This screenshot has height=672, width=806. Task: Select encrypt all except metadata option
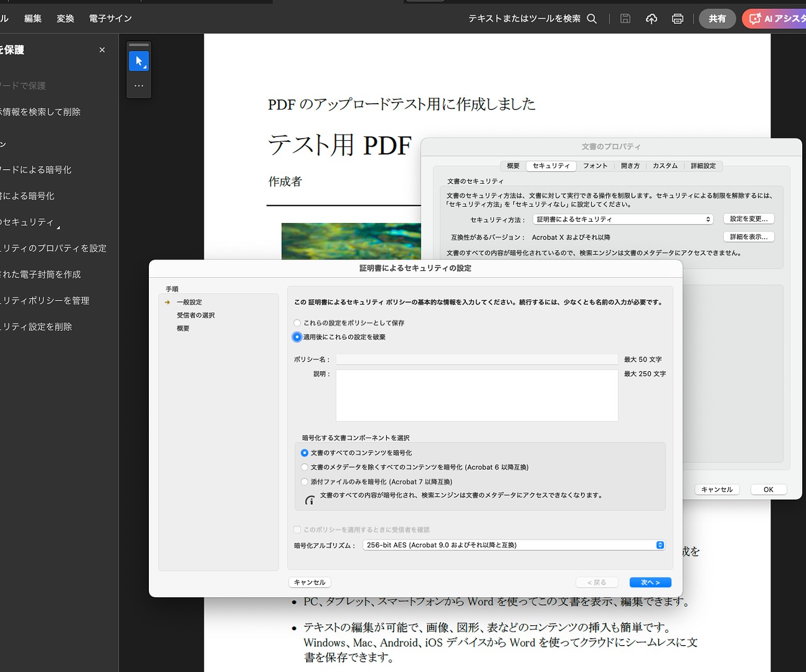(x=305, y=467)
